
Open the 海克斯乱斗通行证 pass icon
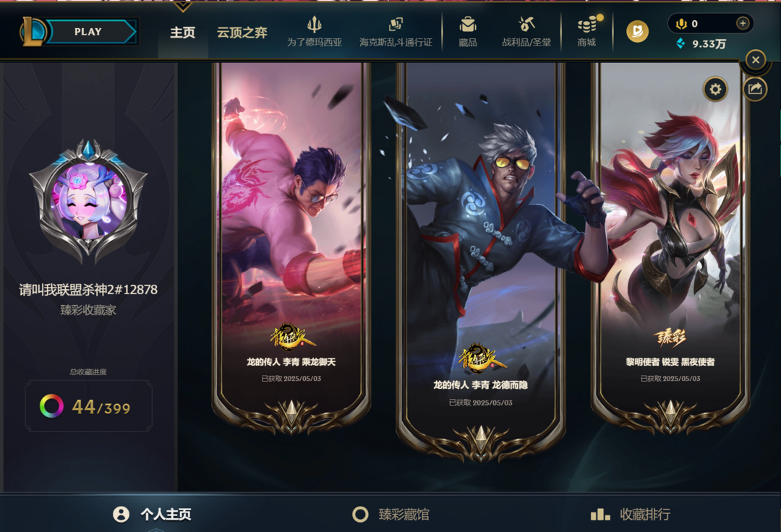(396, 24)
